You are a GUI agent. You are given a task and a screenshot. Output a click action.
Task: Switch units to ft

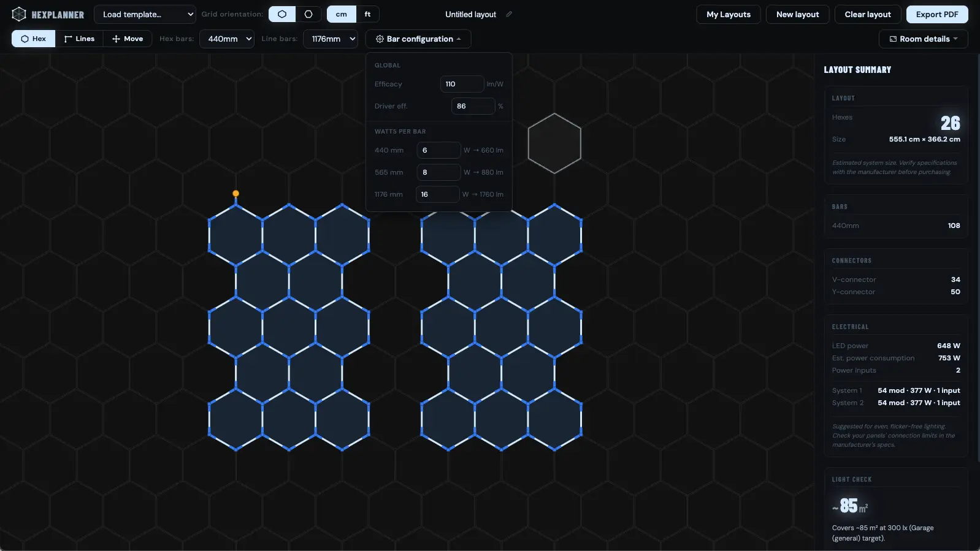[x=367, y=14]
